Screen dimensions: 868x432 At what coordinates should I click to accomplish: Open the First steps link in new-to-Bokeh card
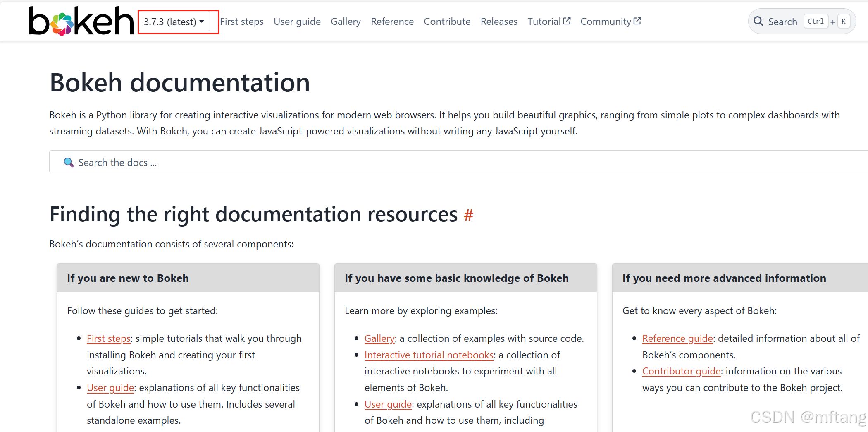pos(109,338)
